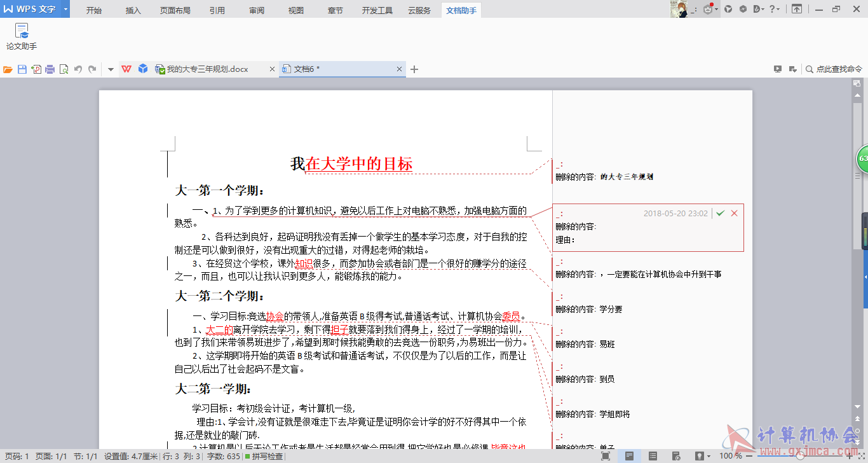Close the 文档6 tab
The image size is (868, 463).
(400, 69)
